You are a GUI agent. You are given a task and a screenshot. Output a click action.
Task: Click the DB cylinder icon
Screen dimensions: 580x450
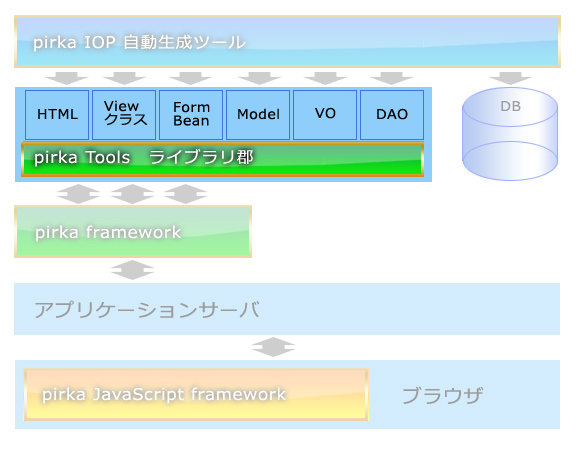pyautogui.click(x=510, y=134)
